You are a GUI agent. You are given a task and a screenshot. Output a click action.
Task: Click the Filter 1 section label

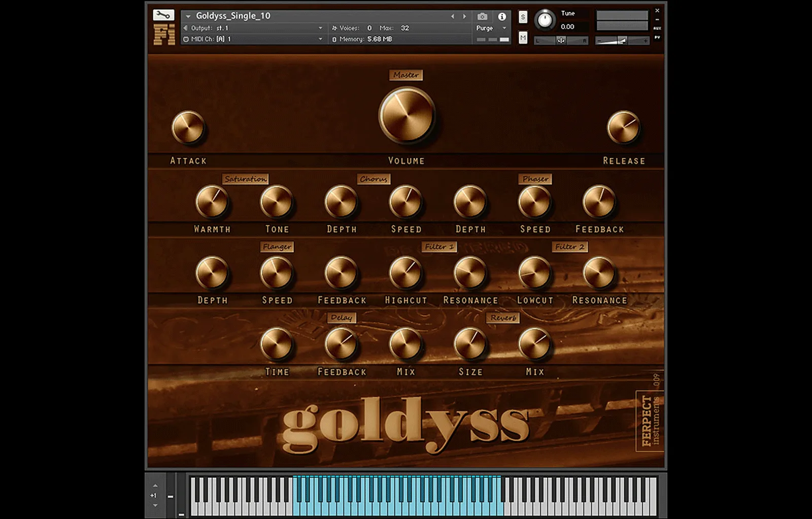click(439, 247)
